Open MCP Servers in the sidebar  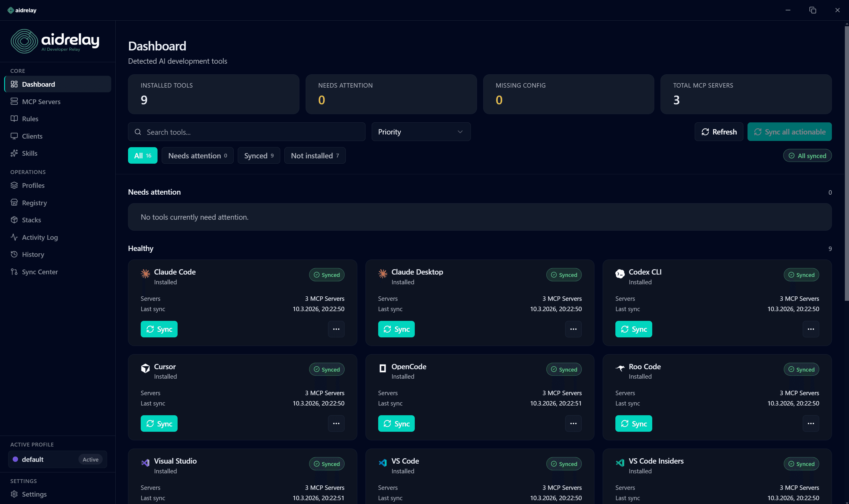coord(58,101)
